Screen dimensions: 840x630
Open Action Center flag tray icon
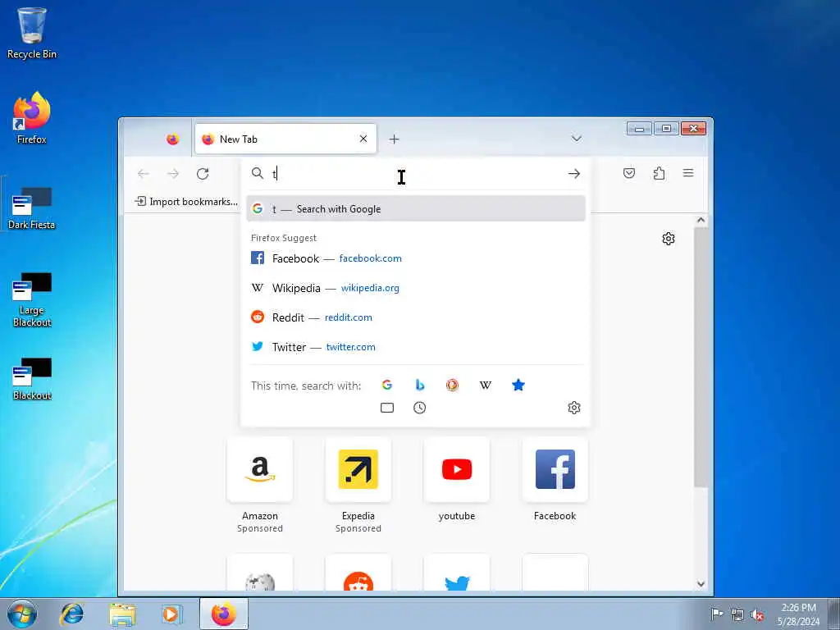(x=716, y=614)
